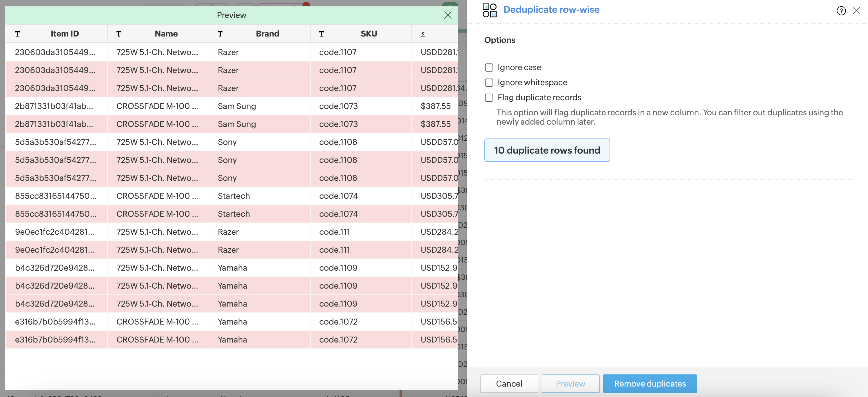Select the SKU column header
The width and height of the screenshot is (868, 397).
pos(369,34)
